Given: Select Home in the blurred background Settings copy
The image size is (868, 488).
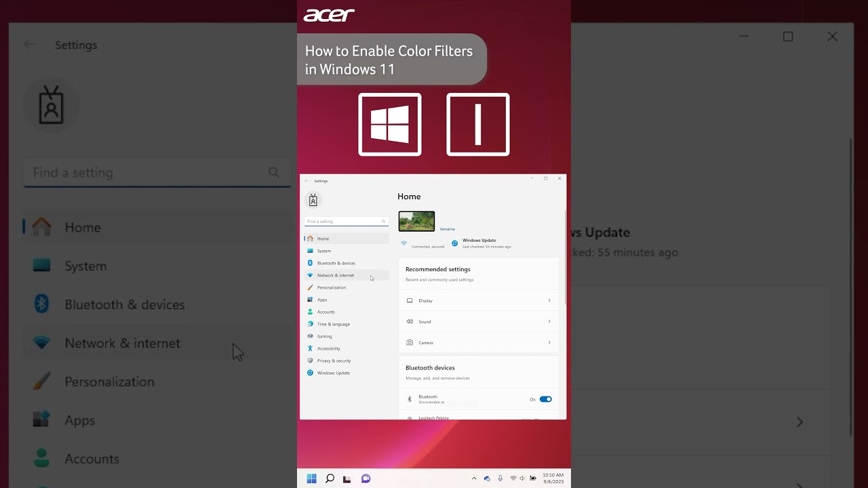Looking at the screenshot, I should [x=157, y=227].
